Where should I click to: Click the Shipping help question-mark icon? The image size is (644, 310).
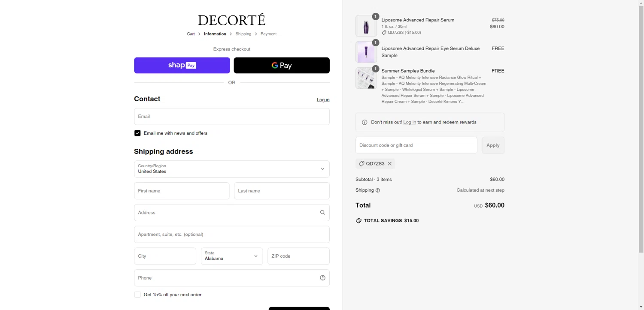(x=378, y=190)
